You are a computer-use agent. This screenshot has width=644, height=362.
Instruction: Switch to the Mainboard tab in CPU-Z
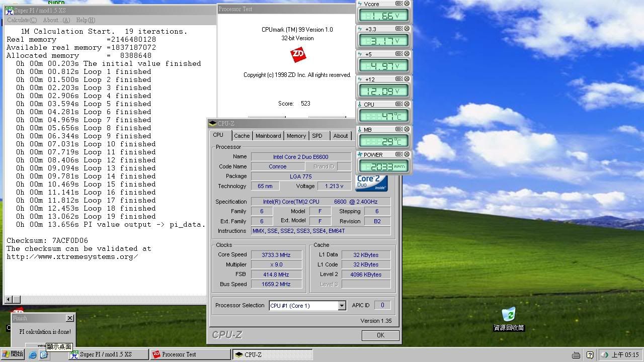coord(268,136)
